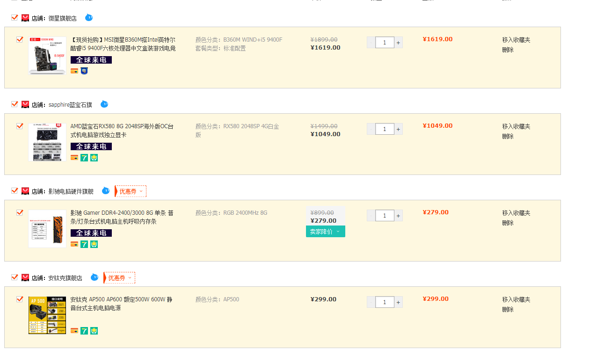
Task: Uncheck the MSI B360M item checkbox
Action: (20, 39)
